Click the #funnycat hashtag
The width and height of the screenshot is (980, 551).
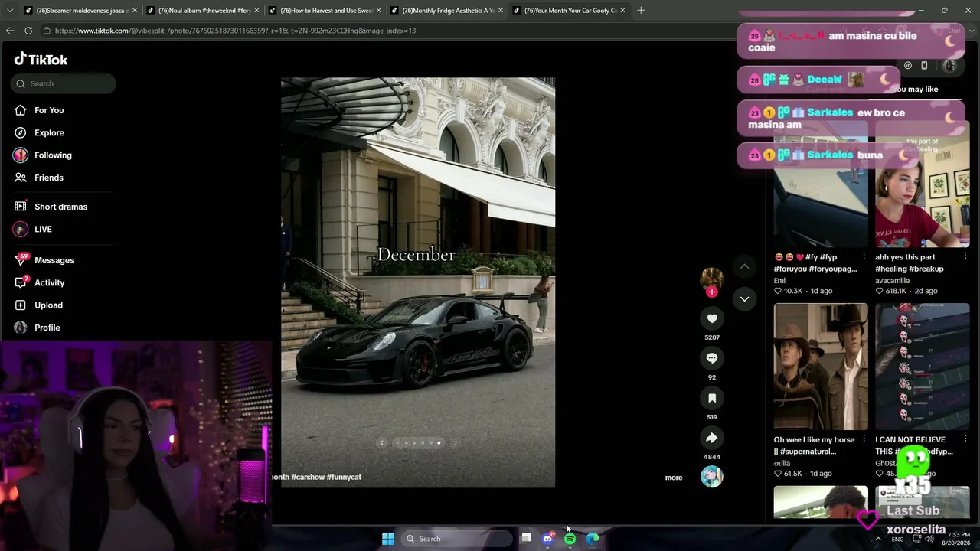click(x=344, y=477)
